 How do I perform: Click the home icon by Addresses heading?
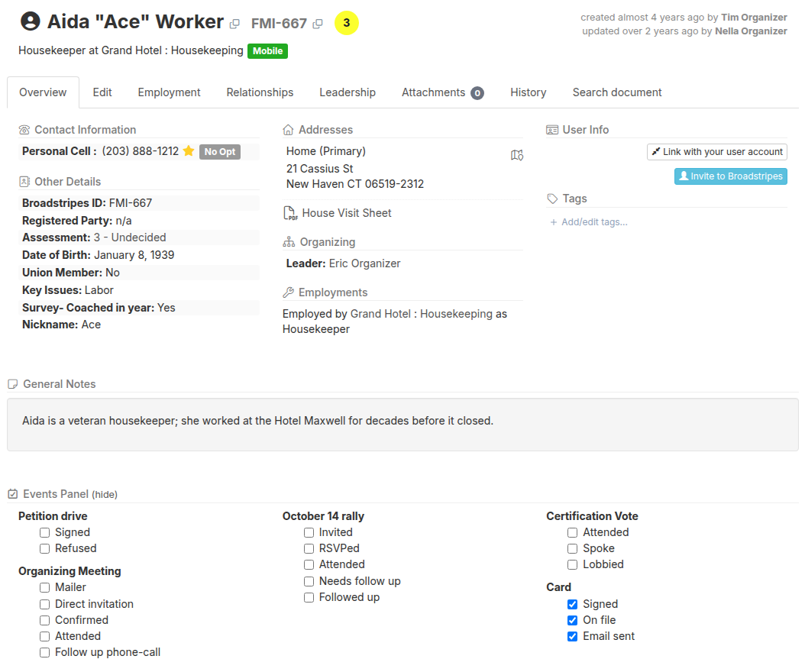[288, 130]
